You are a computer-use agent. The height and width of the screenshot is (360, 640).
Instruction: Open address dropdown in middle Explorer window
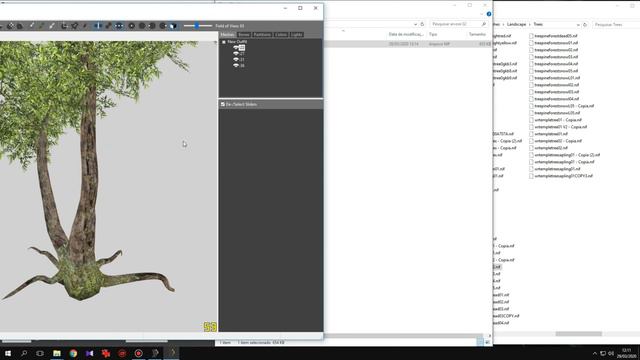tap(416, 24)
